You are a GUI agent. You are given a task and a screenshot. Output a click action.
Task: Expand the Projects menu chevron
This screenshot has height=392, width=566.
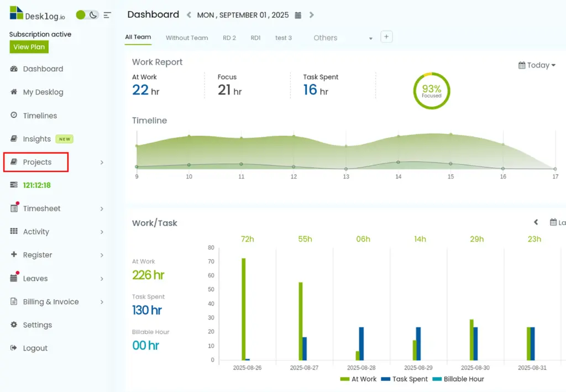(102, 163)
